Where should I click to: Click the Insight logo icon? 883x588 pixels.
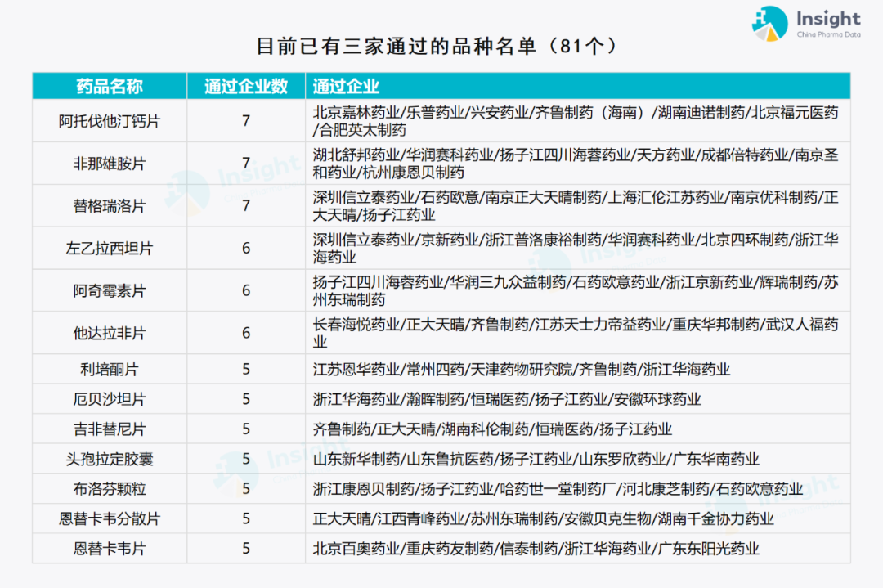tap(769, 24)
